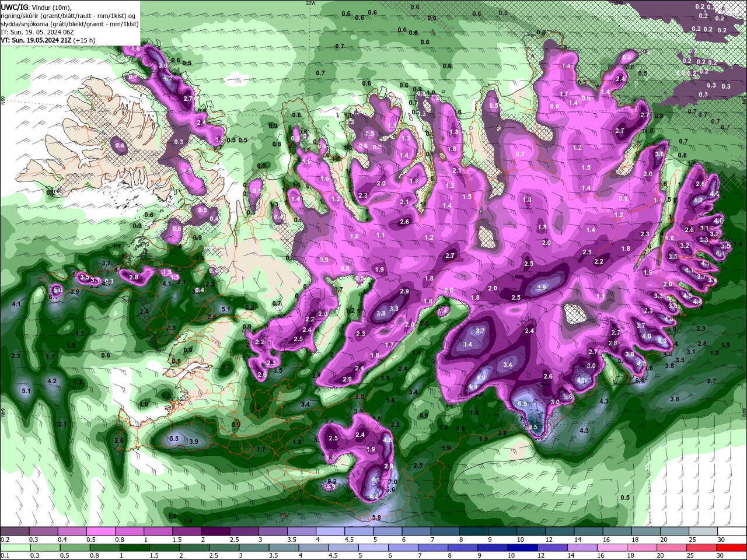Choose the orchid swatch above legend label 0.4
The image size is (747, 560).
coord(72,531)
